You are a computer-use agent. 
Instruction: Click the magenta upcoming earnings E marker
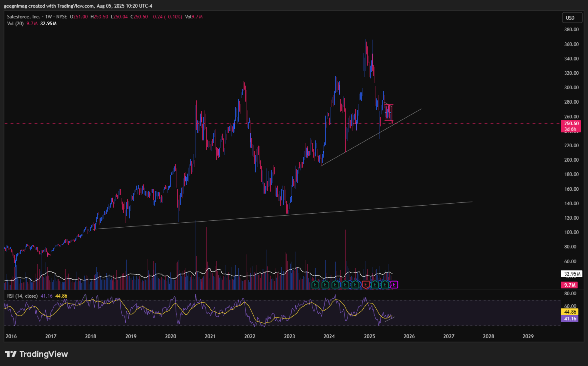pos(394,285)
